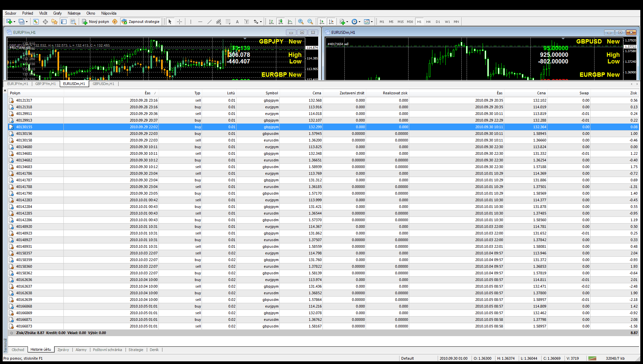Select the trendline drawing tool
Screen dimensions: 643x364
(209, 22)
